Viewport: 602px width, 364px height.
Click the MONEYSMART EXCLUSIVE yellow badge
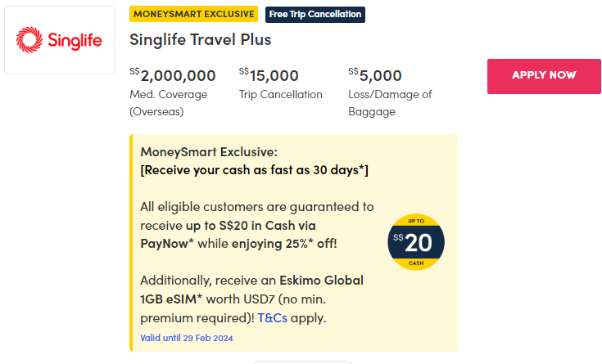pos(193,14)
